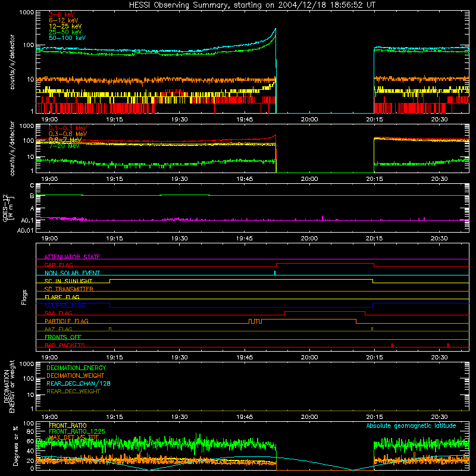Click the BAD_PACKETS spike after 20:30
The image size is (476, 476).
tap(448, 345)
